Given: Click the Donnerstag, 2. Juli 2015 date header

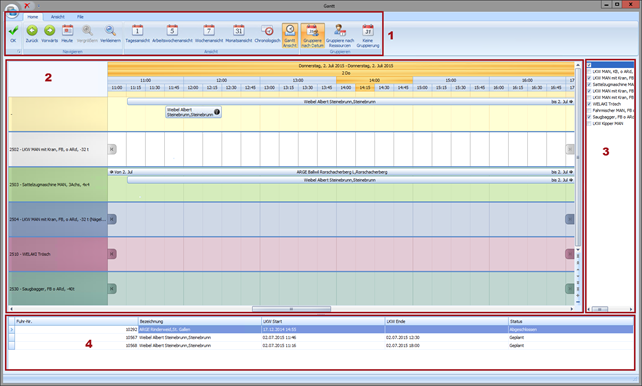Looking at the screenshot, I should (x=341, y=65).
